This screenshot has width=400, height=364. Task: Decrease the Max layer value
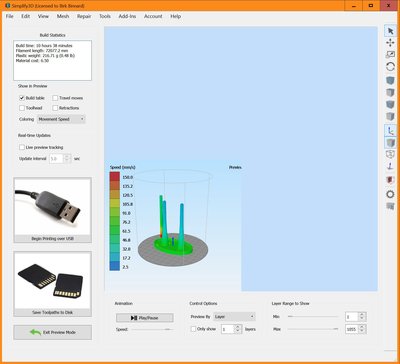[363, 332]
